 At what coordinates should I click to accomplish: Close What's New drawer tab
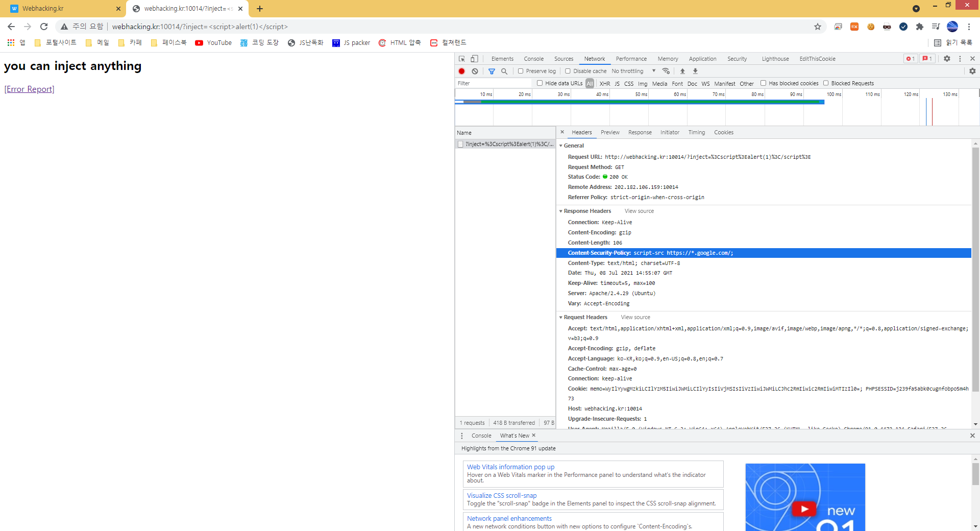click(x=534, y=436)
